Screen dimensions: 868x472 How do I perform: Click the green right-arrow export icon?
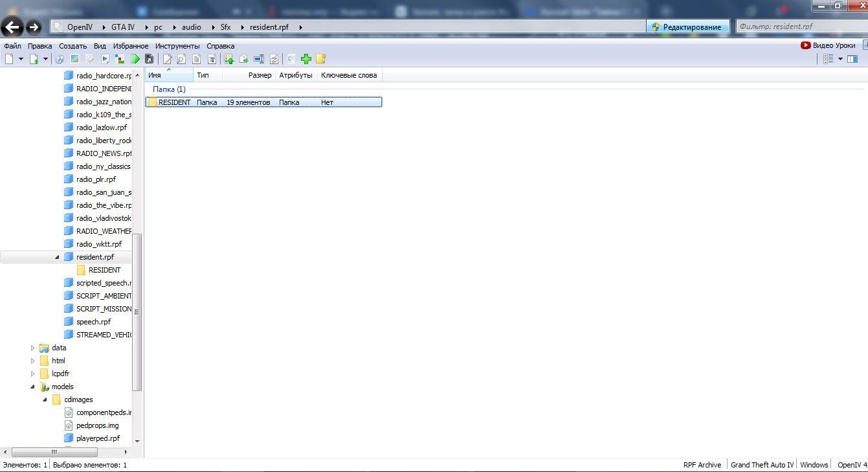[x=244, y=59]
